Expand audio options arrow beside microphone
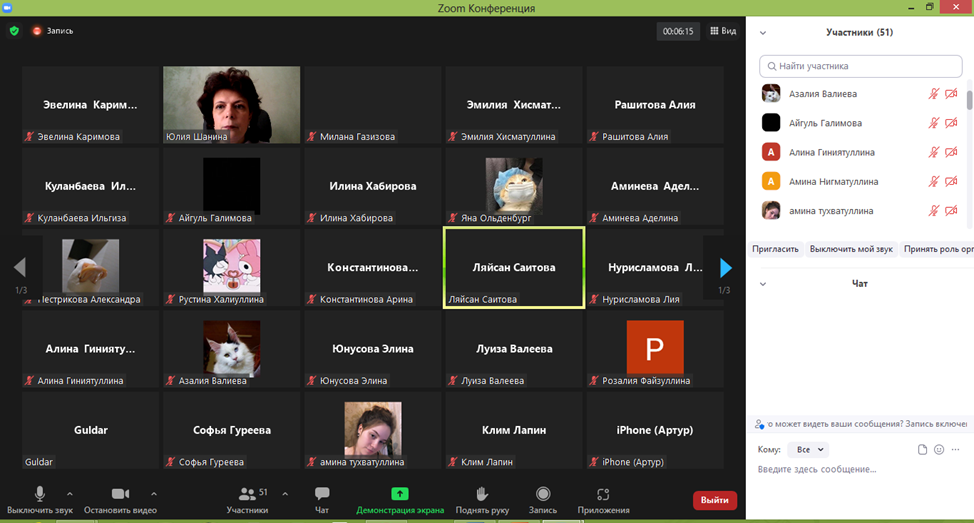Image resolution: width=974 pixels, height=523 pixels. 69,494
